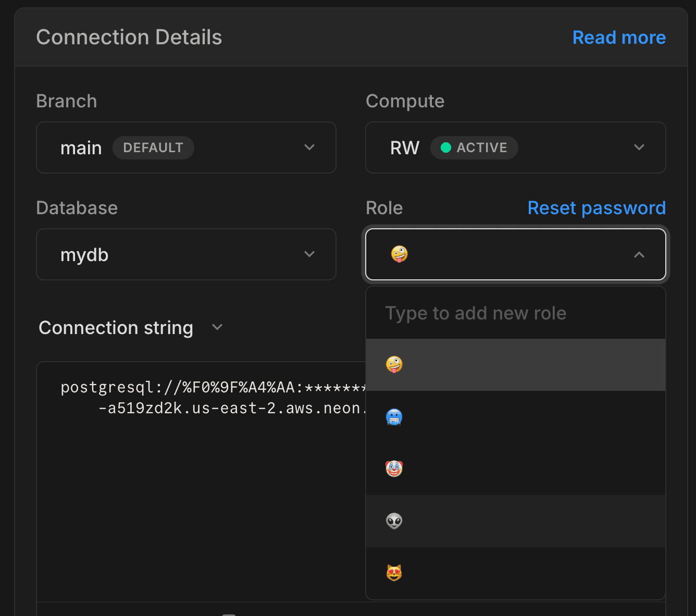
Task: Click the Read more link
Action: pos(619,37)
